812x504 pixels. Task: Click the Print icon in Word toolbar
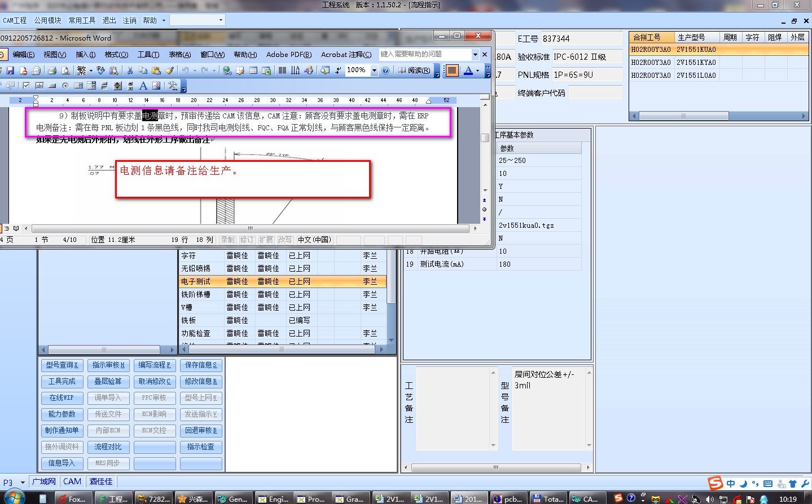click(52, 70)
